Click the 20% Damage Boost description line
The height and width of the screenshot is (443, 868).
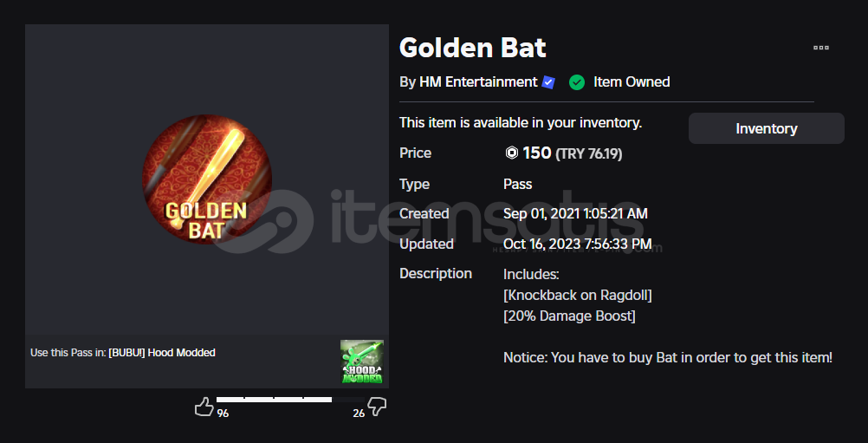click(x=569, y=316)
